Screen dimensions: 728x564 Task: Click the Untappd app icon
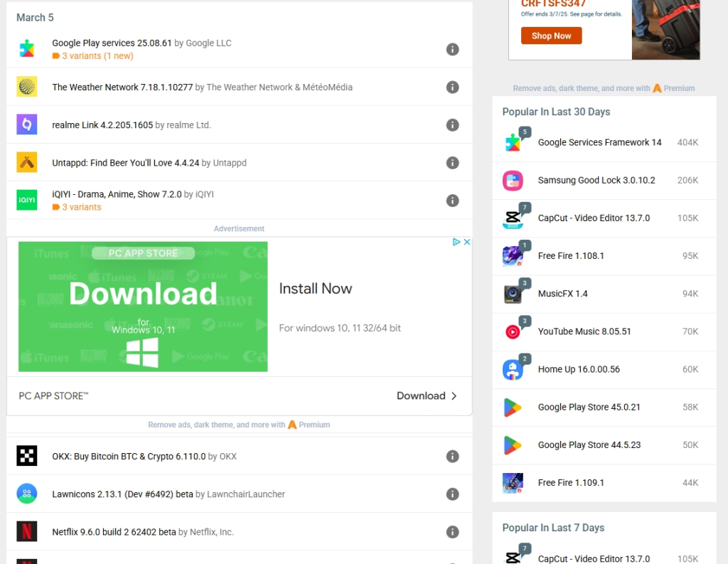[x=27, y=162]
